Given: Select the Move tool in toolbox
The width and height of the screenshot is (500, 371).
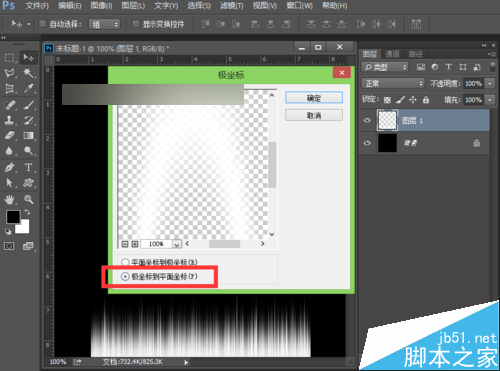Looking at the screenshot, I should pyautogui.click(x=29, y=58).
